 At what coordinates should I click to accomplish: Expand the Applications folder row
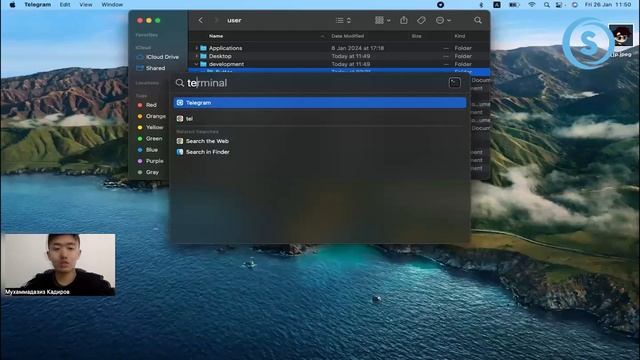(196, 48)
